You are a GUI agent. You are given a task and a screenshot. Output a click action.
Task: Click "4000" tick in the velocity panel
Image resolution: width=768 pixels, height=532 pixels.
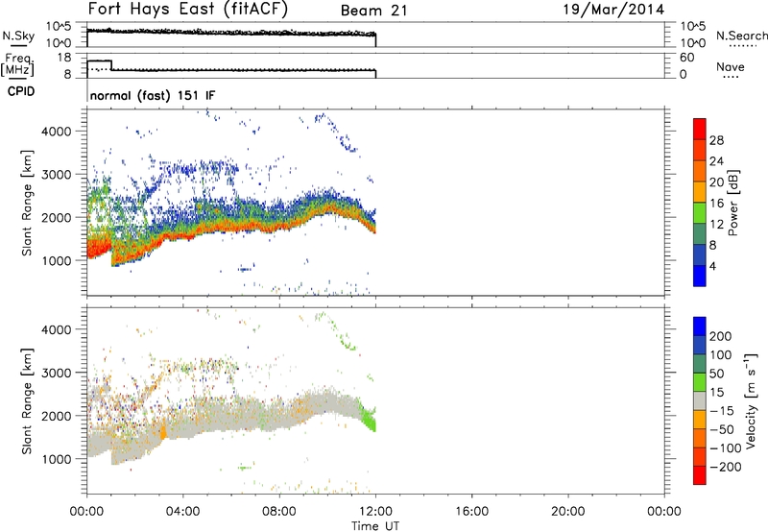pyautogui.click(x=56, y=329)
